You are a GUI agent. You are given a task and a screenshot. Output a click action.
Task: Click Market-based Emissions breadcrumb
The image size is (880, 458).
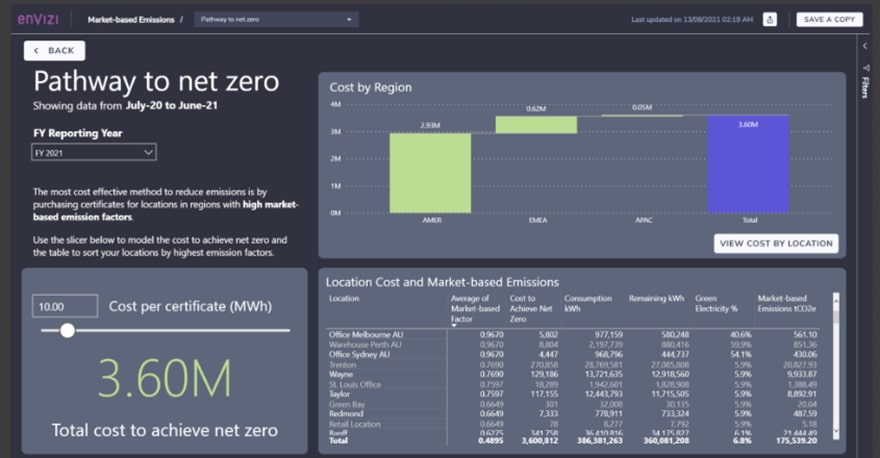pyautogui.click(x=130, y=19)
